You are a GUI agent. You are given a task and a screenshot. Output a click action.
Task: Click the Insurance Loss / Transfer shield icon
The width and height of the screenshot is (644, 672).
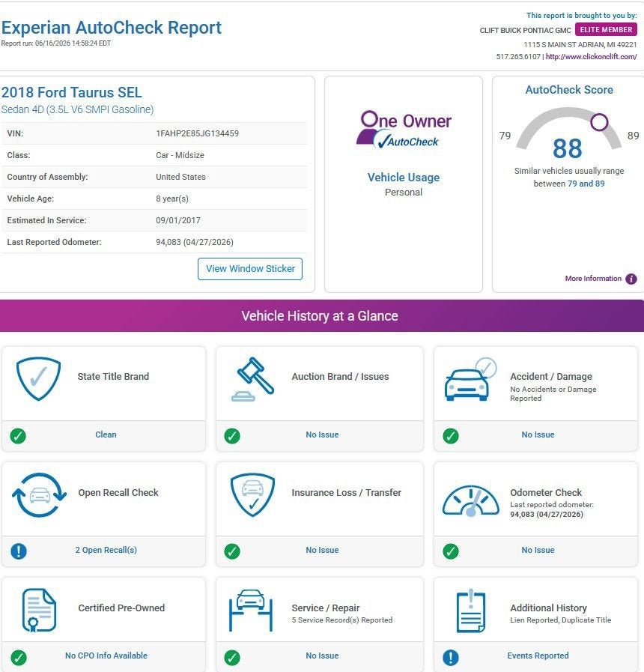(253, 494)
